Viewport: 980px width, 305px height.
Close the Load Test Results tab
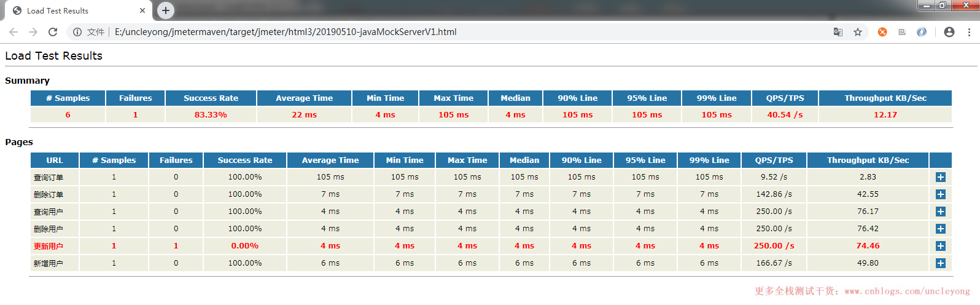tap(142, 10)
